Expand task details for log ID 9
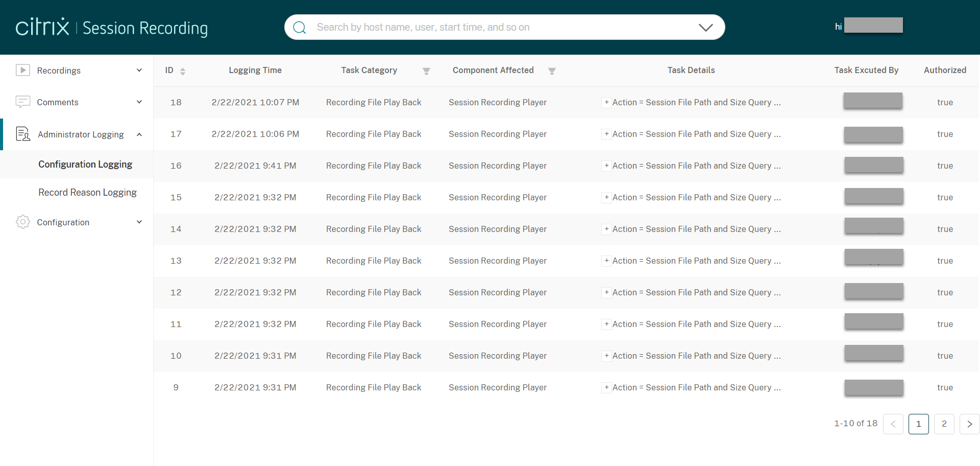The height and width of the screenshot is (466, 980). click(x=606, y=387)
